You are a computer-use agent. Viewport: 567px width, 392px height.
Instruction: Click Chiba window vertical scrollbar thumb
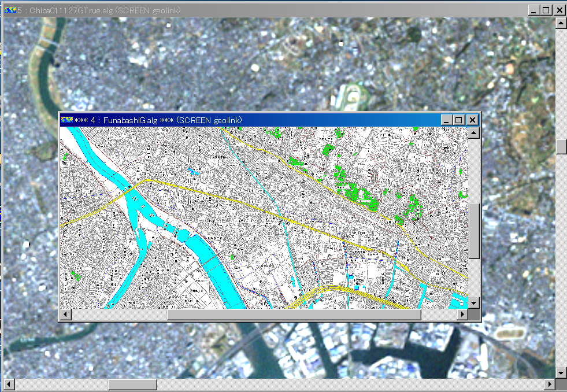561,147
